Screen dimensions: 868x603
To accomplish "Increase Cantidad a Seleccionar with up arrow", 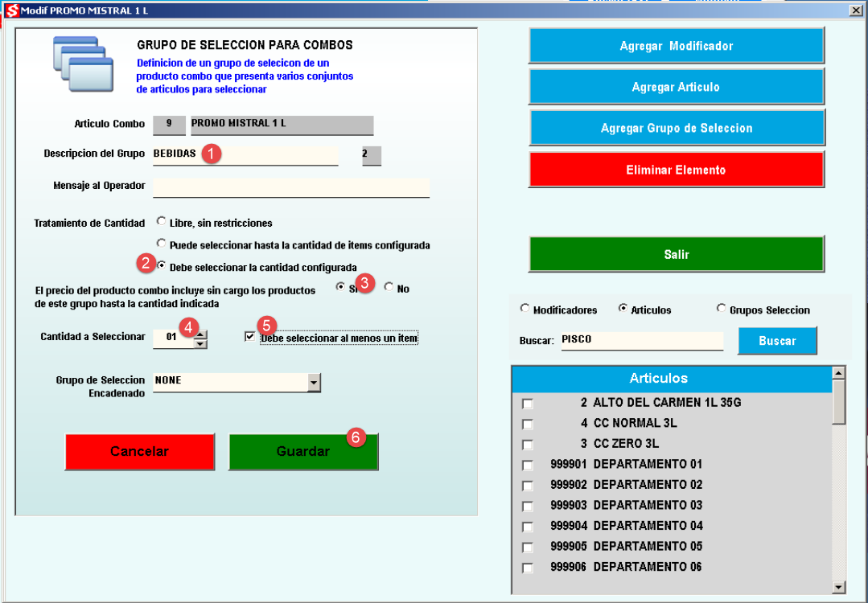I will tap(200, 334).
